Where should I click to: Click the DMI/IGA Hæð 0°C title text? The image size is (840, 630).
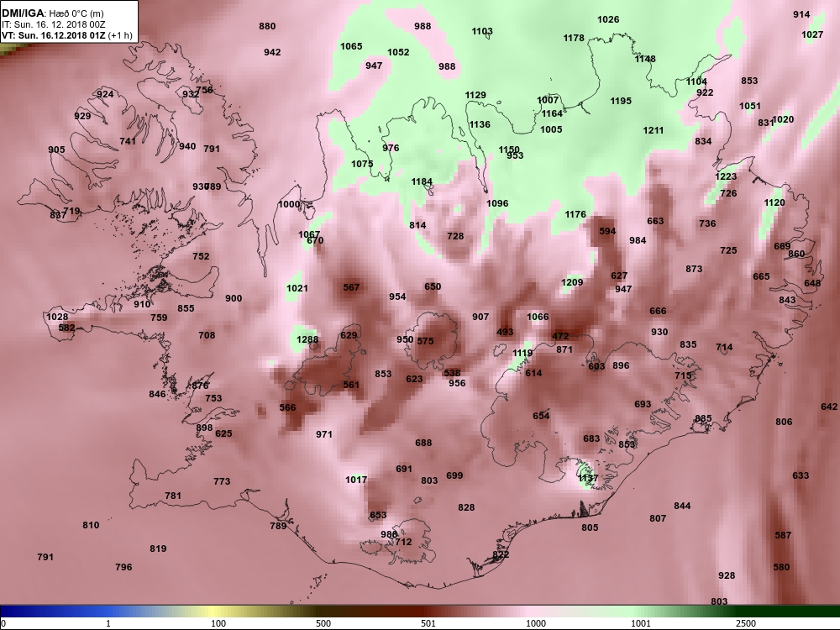[52, 14]
